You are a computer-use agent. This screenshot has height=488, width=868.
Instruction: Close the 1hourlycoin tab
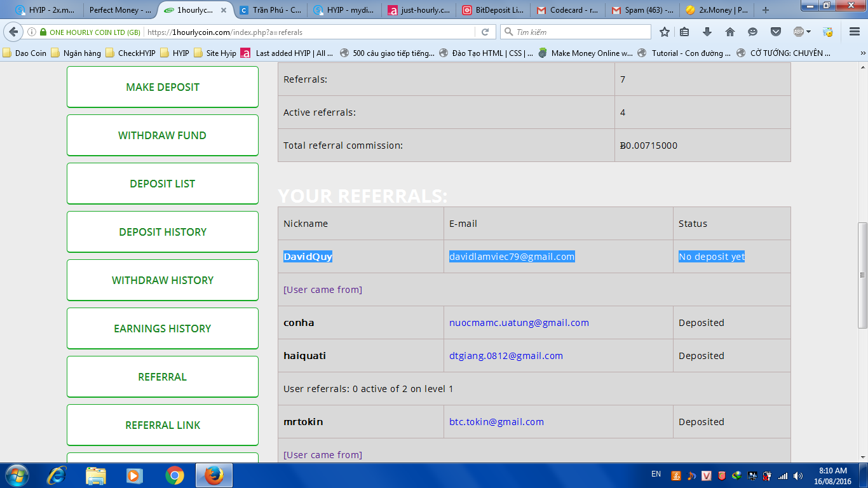tap(224, 10)
